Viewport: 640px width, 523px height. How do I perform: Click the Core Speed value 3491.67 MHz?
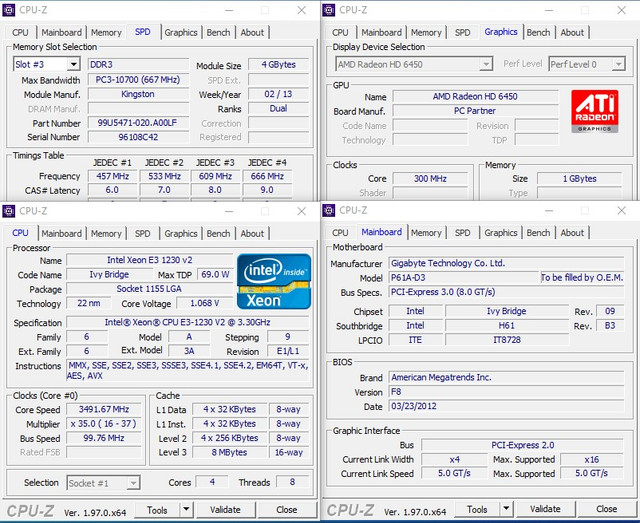(104, 409)
